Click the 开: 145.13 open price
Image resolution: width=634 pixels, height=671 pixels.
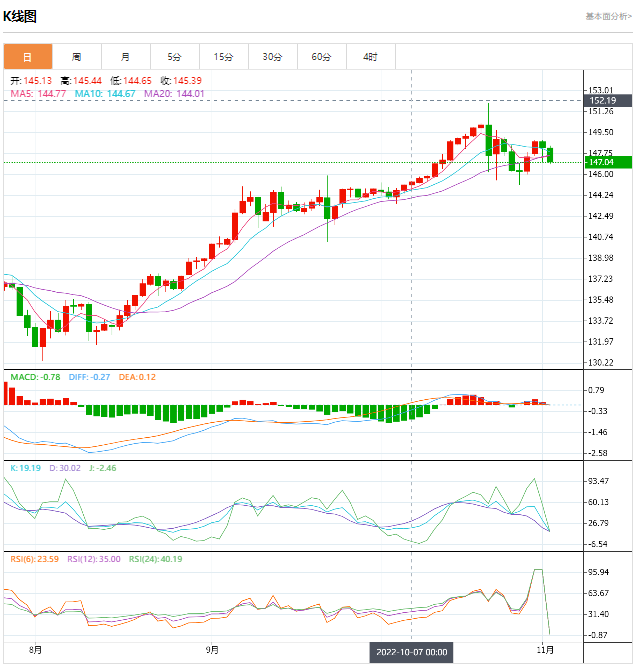[x=31, y=80]
